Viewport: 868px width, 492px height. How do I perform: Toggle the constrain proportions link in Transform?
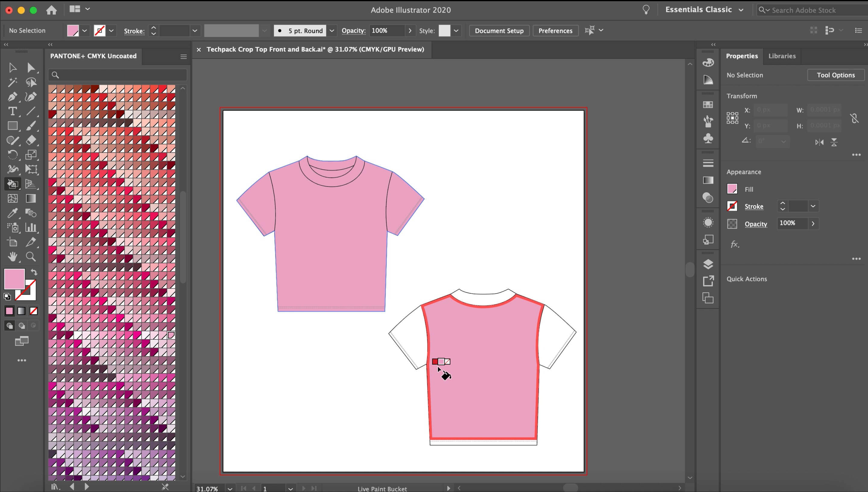pyautogui.click(x=855, y=118)
